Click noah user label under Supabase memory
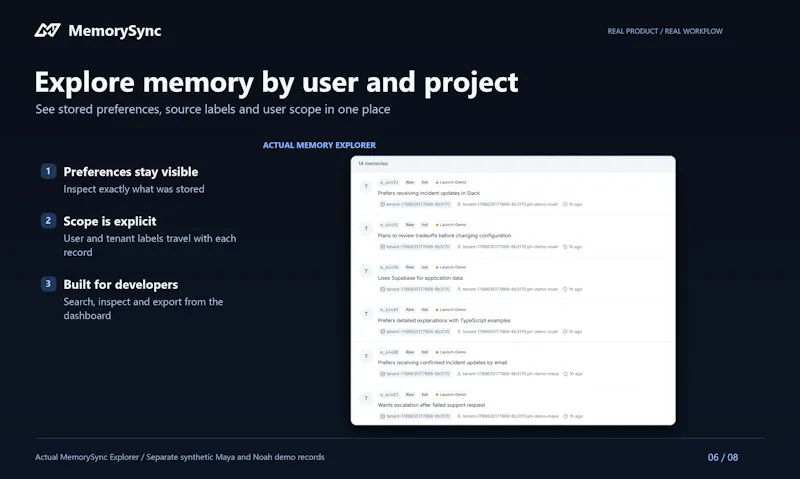800x479 pixels. pyautogui.click(x=508, y=289)
